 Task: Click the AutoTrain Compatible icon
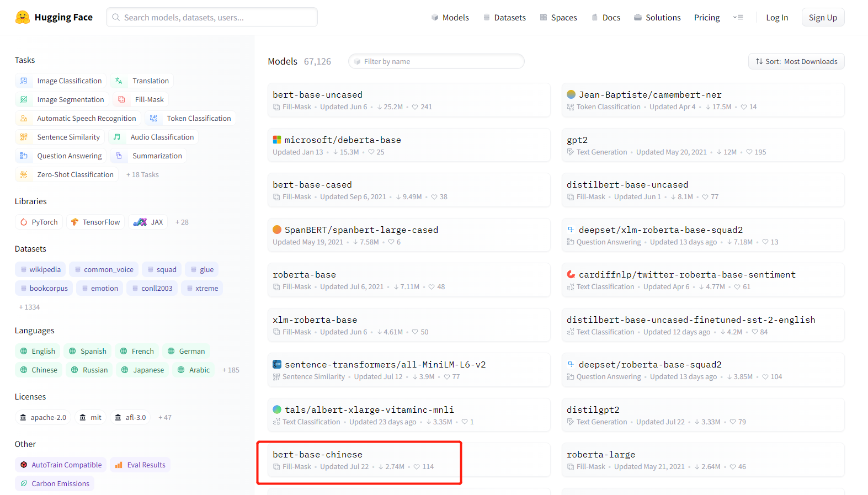pos(24,465)
